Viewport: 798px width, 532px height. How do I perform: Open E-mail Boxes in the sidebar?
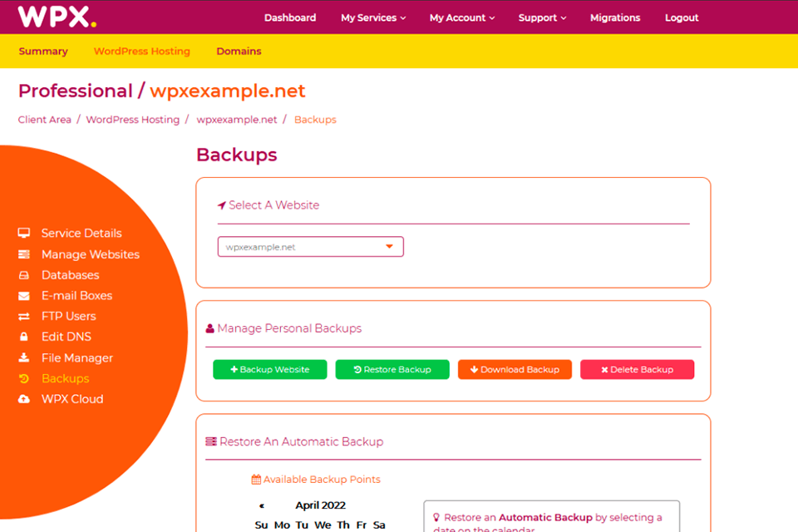[x=76, y=296]
